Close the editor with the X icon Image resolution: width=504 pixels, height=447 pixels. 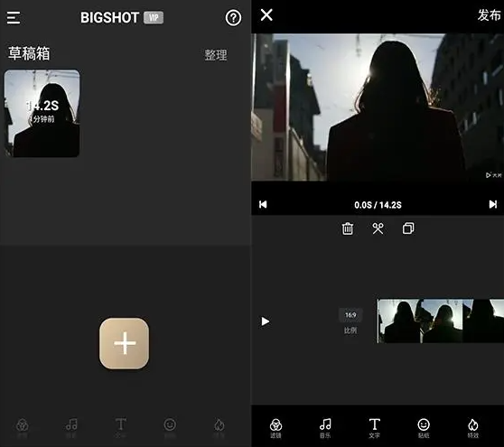tap(266, 15)
